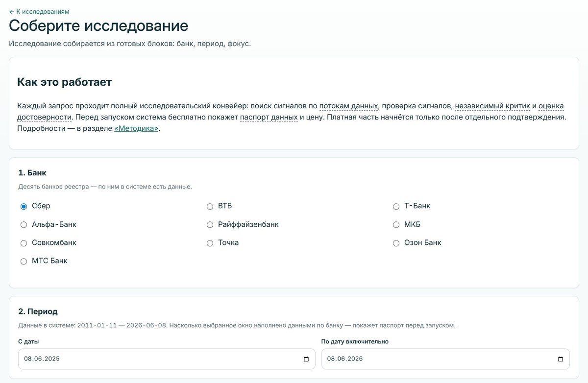Click dotted term «потокам данных»
This screenshot has height=383, width=588.
(348, 105)
